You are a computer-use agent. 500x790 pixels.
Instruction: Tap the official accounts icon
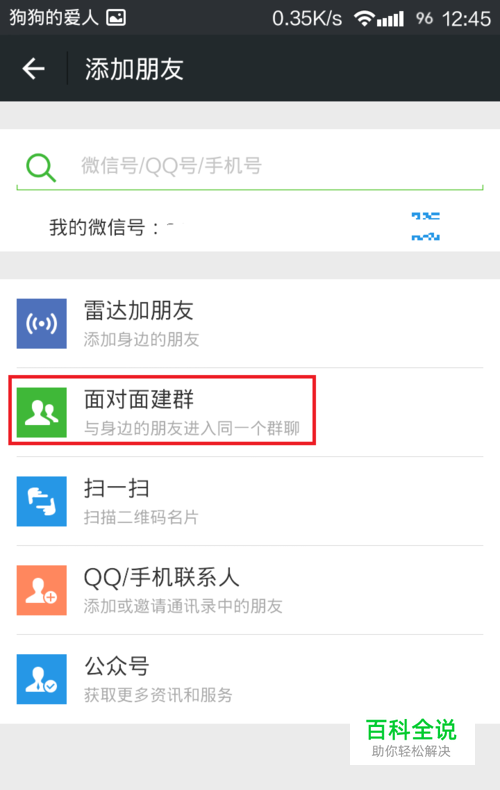[x=41, y=679]
